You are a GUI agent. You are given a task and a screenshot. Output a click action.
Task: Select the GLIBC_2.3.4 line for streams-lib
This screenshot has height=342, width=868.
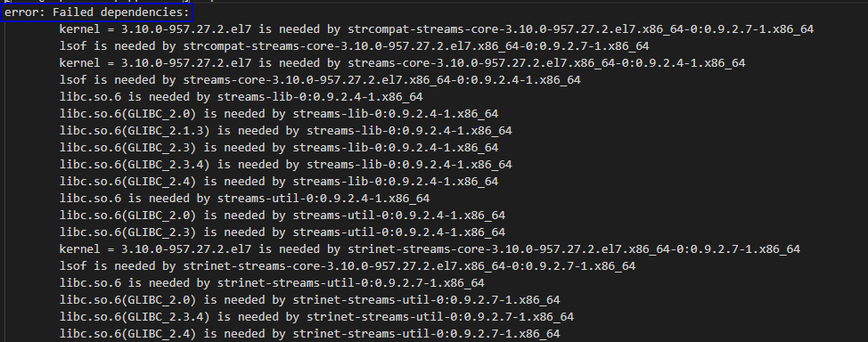pyautogui.click(x=286, y=165)
